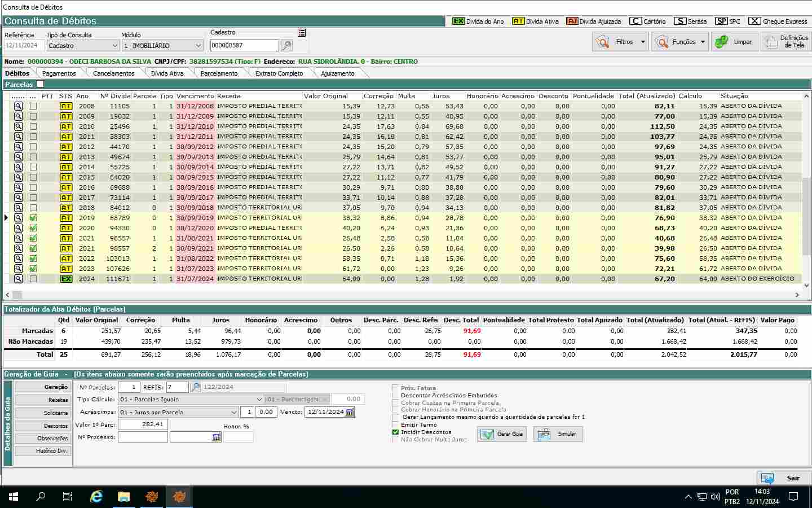812x508 pixels.
Task: Open the Módulo dropdown list
Action: pyautogui.click(x=198, y=46)
